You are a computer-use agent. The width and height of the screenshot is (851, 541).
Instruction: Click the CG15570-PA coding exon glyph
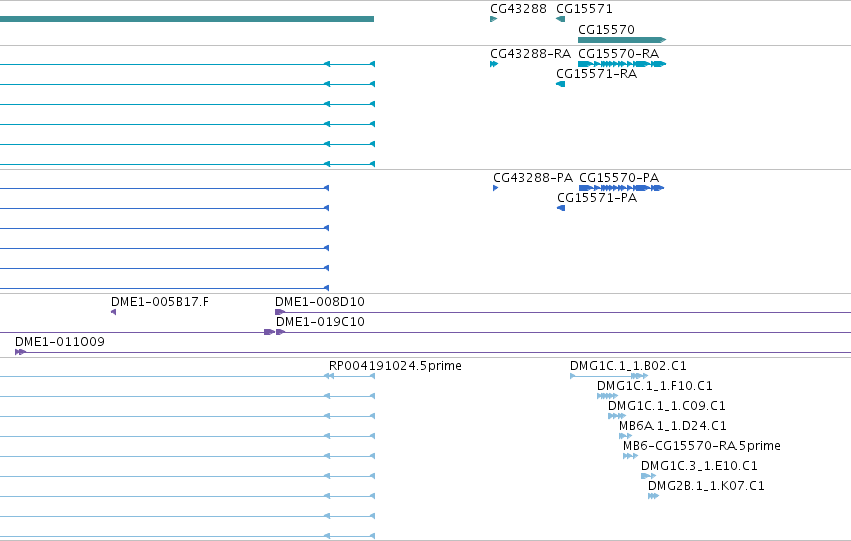[621, 188]
